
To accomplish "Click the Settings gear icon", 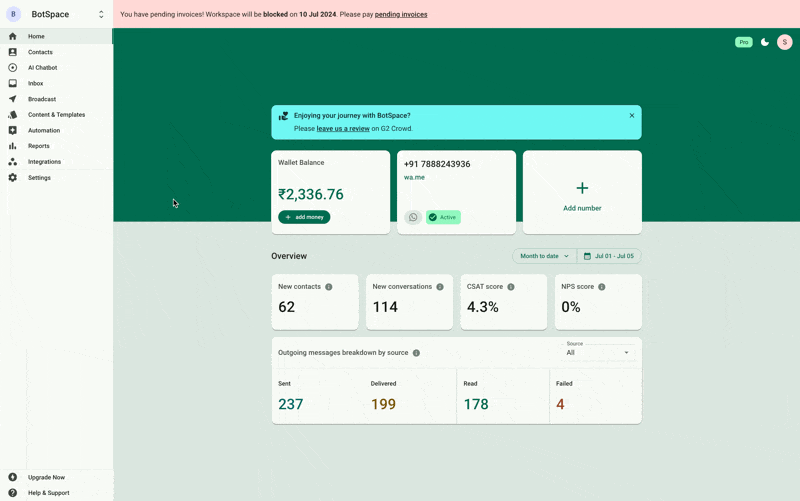I will (13, 178).
